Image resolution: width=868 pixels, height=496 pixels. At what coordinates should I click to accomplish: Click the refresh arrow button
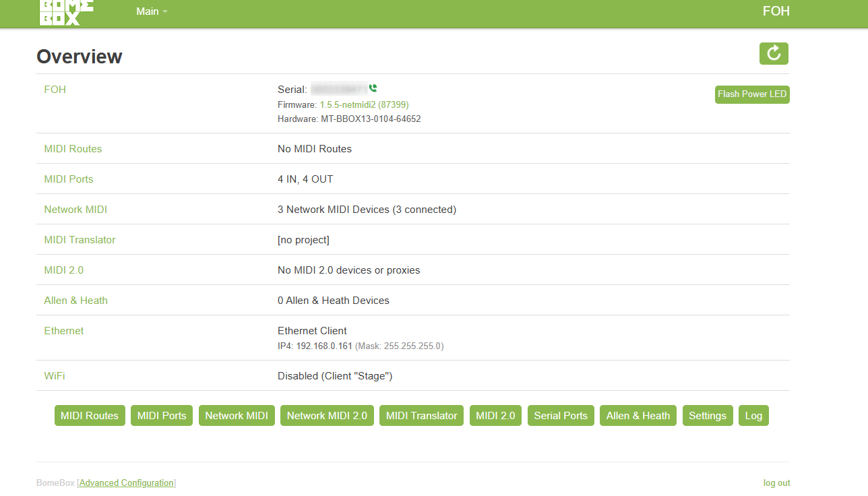[x=774, y=54]
